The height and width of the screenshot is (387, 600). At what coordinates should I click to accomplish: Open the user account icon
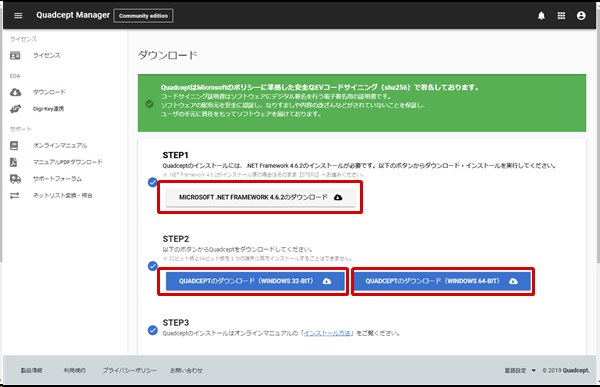[581, 16]
